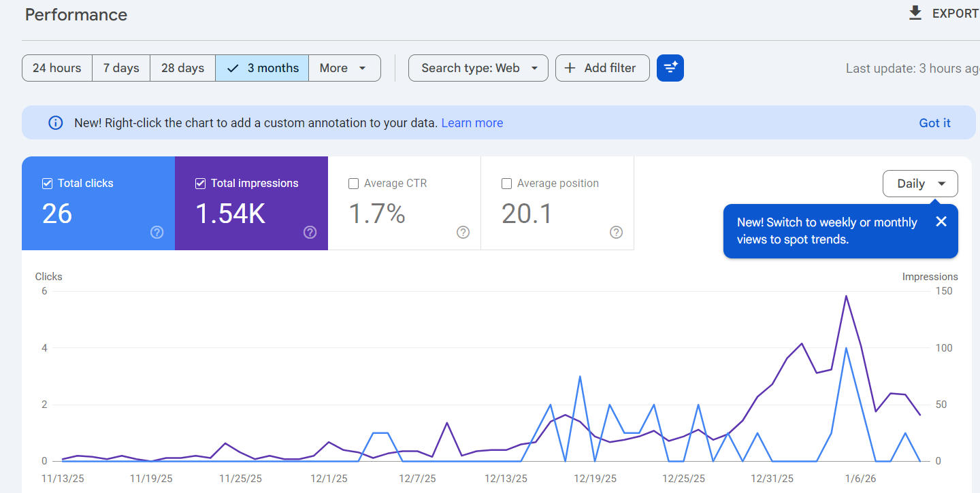Uncheck the Total impressions checkbox

[x=201, y=184]
